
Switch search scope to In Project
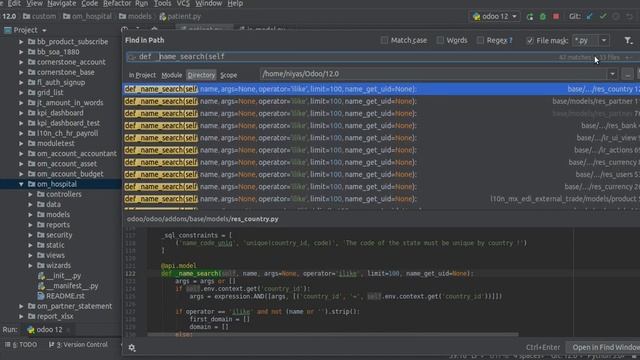(x=142, y=75)
